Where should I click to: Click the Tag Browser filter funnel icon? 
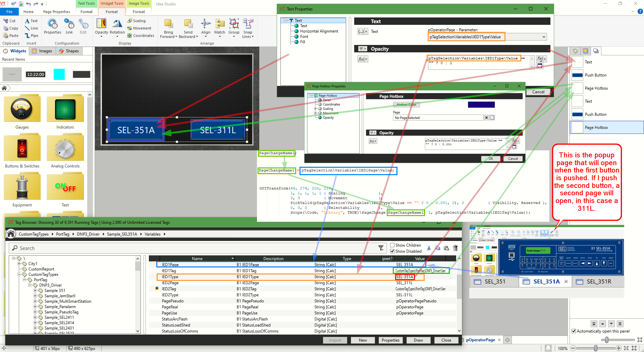click(381, 248)
